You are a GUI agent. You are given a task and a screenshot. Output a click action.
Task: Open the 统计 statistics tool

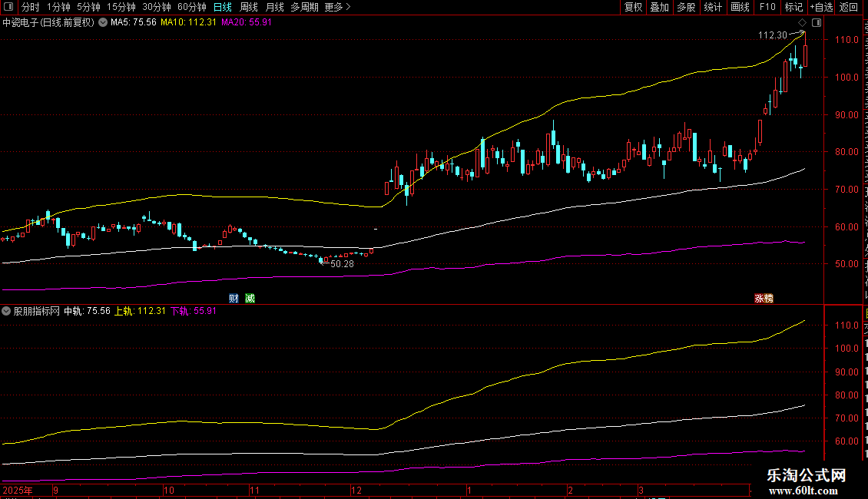[x=712, y=7]
